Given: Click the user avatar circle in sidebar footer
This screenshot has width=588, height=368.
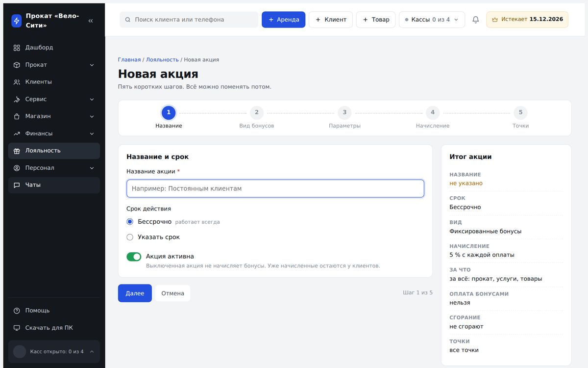Looking at the screenshot, I should tap(20, 351).
